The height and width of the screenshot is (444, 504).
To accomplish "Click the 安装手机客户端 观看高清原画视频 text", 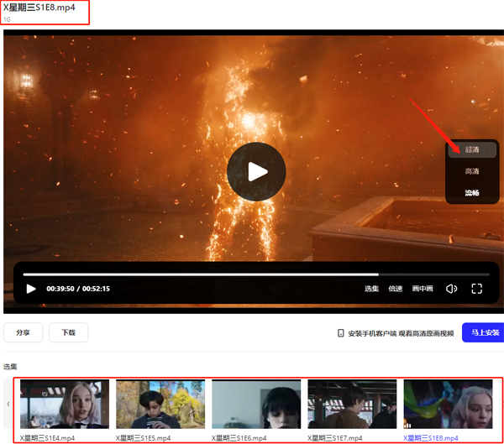I will 401,333.
